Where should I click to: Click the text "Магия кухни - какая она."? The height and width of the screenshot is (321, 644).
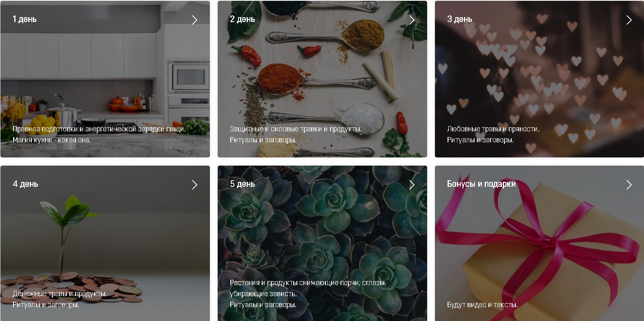click(x=51, y=140)
